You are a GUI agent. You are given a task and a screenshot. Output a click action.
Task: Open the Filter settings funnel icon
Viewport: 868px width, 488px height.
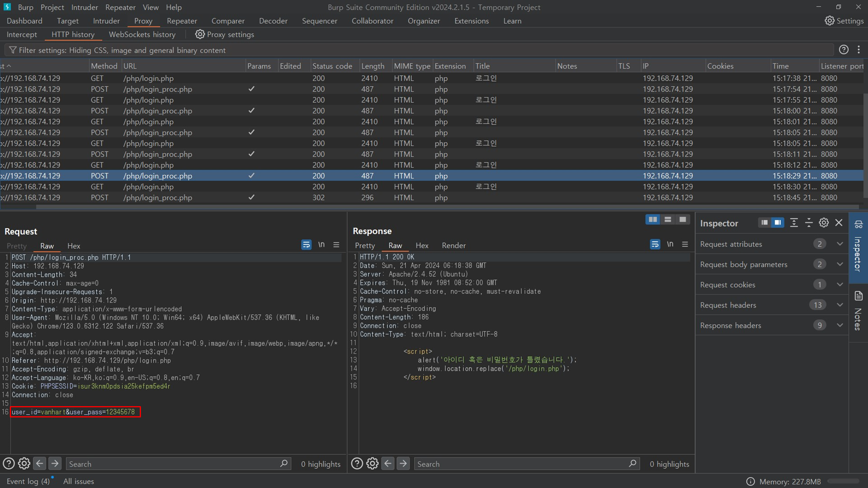(13, 50)
